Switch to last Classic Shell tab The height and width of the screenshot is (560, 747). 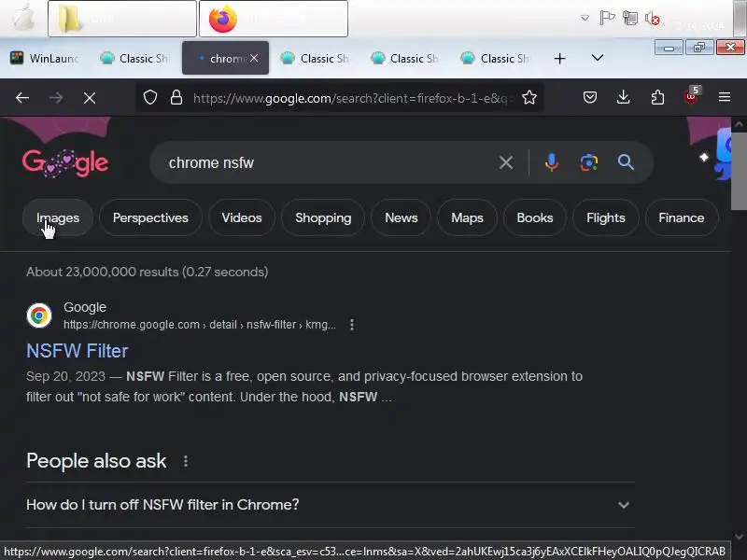(x=496, y=59)
